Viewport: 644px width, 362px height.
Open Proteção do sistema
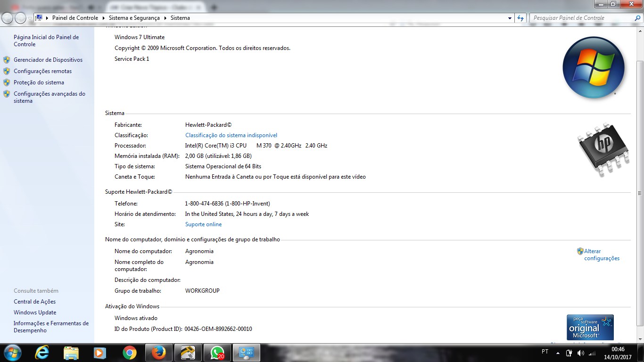[x=39, y=82]
